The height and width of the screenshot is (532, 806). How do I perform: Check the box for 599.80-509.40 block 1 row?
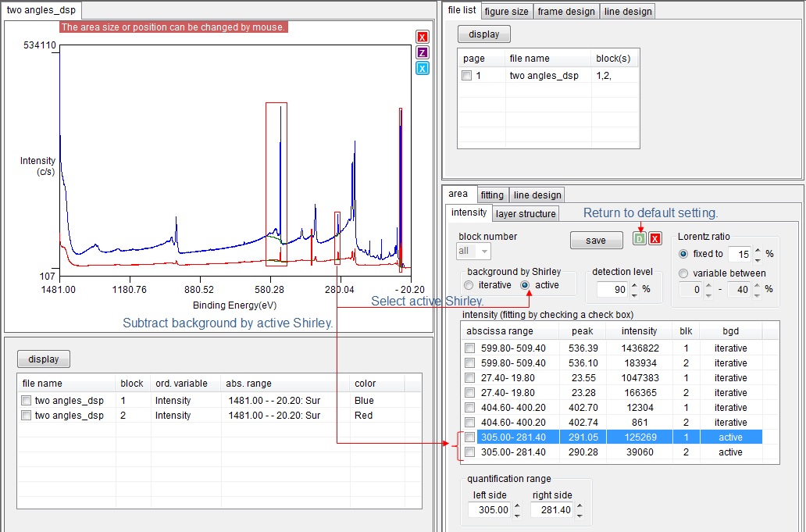tap(469, 348)
